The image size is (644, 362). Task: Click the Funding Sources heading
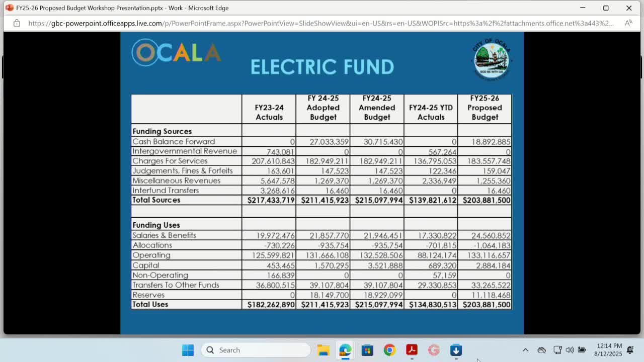[162, 131]
